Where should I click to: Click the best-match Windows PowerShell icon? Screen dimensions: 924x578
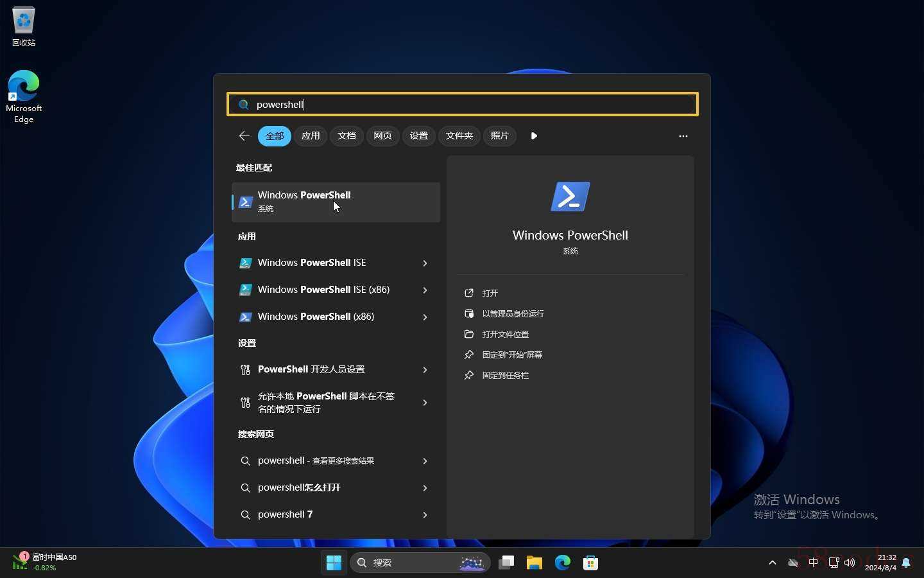[x=245, y=202]
